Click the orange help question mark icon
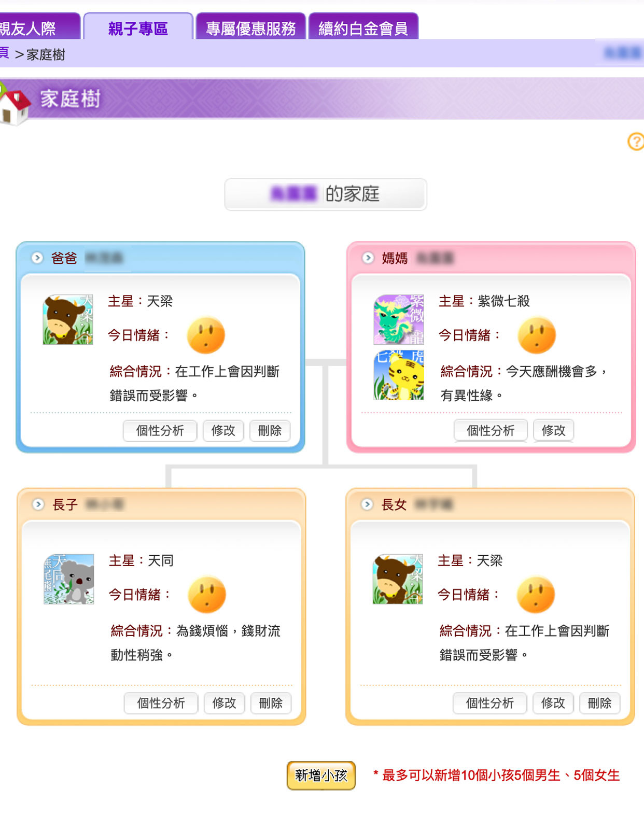 [x=636, y=141]
